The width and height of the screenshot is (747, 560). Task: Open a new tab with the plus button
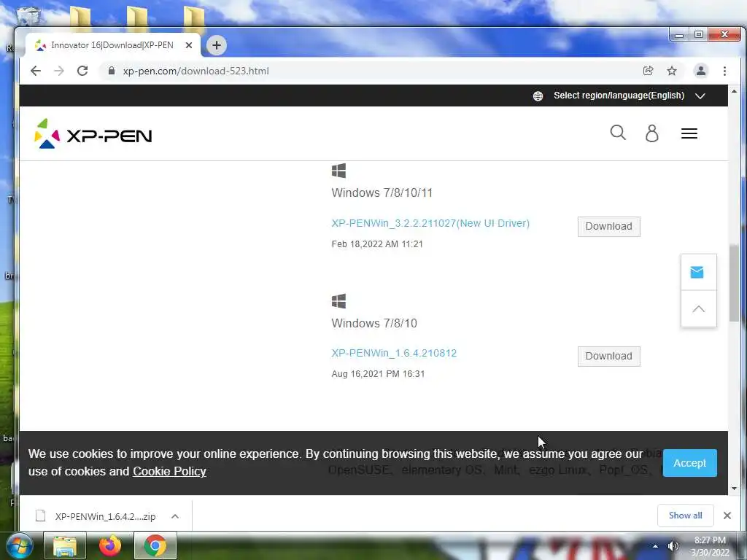216,45
